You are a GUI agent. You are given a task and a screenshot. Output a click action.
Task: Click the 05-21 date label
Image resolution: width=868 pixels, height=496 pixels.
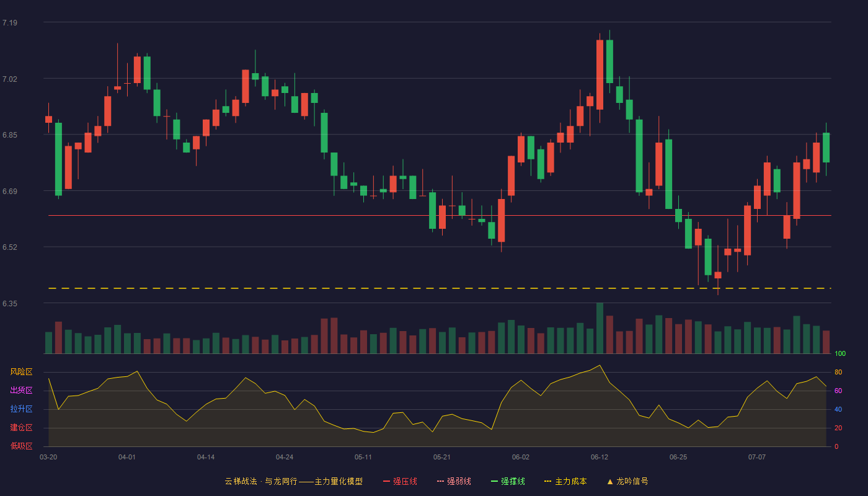[442, 457]
